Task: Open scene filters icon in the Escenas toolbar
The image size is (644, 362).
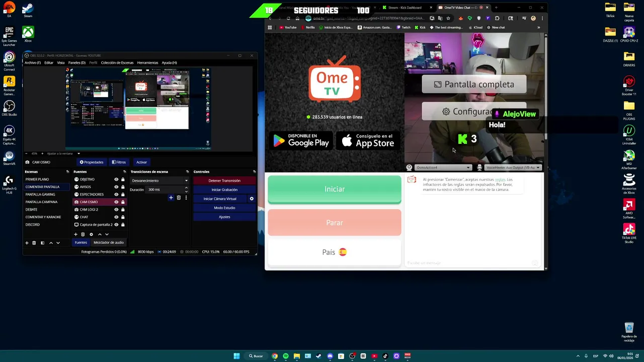Action: tap(42, 243)
